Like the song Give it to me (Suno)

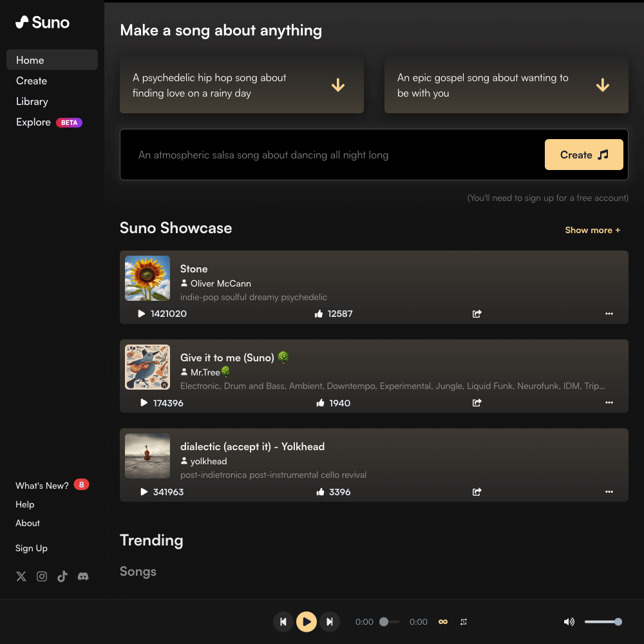point(320,403)
